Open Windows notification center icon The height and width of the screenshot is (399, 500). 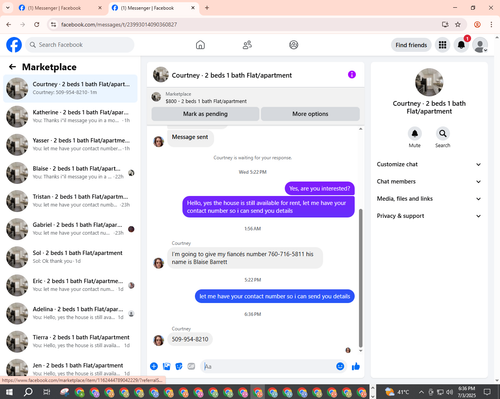(487, 392)
